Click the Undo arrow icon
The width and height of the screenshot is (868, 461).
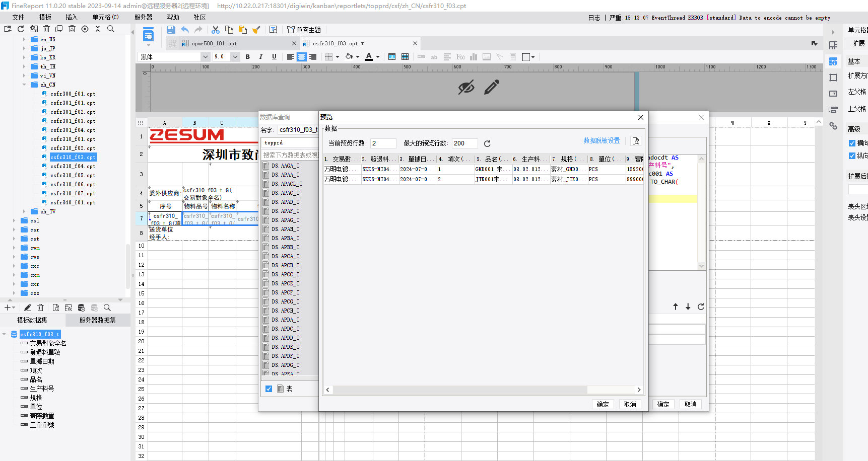pyautogui.click(x=185, y=30)
